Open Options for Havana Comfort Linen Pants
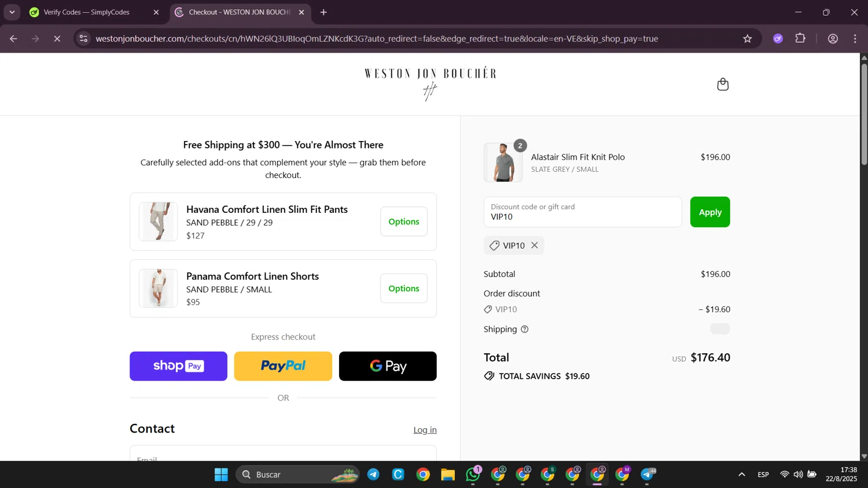The image size is (868, 488). tap(403, 221)
